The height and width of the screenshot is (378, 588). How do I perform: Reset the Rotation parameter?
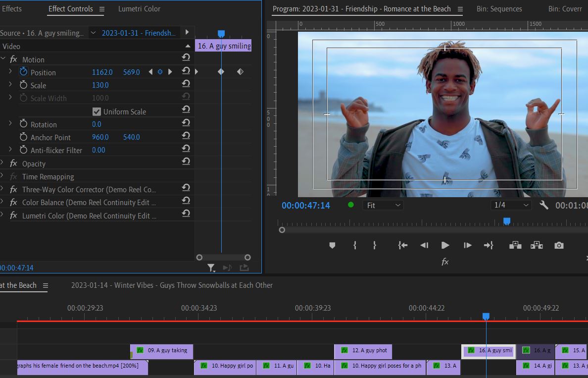click(186, 122)
